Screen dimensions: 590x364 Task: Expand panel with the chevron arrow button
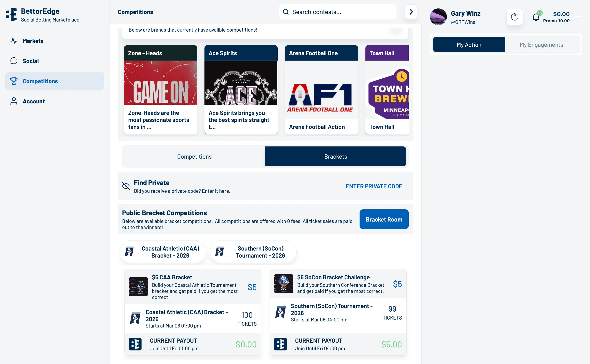click(x=411, y=12)
